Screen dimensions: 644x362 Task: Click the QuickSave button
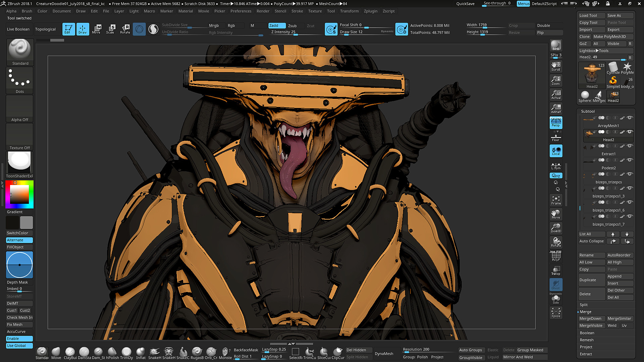pyautogui.click(x=465, y=4)
